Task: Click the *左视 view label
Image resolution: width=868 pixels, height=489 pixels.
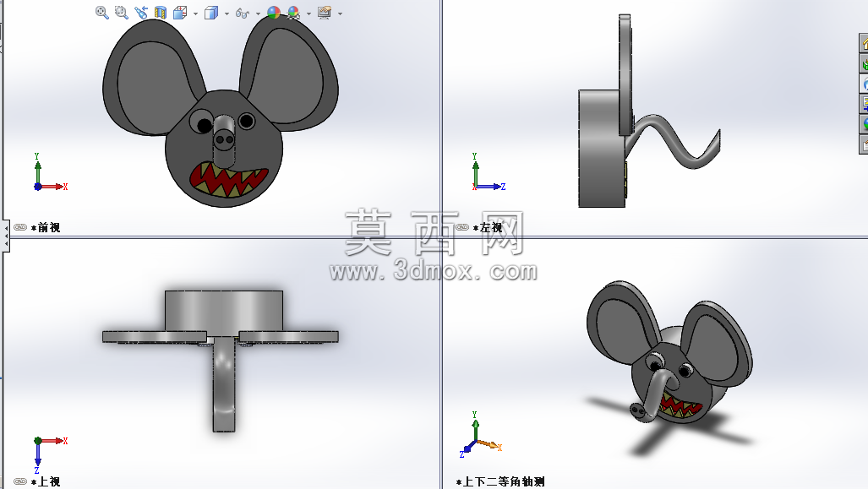Action: tap(487, 227)
